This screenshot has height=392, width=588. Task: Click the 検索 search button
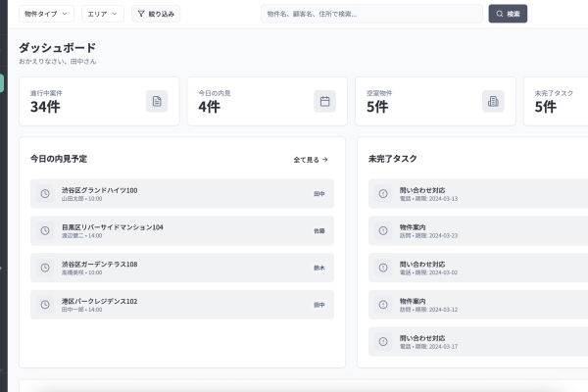pyautogui.click(x=508, y=14)
